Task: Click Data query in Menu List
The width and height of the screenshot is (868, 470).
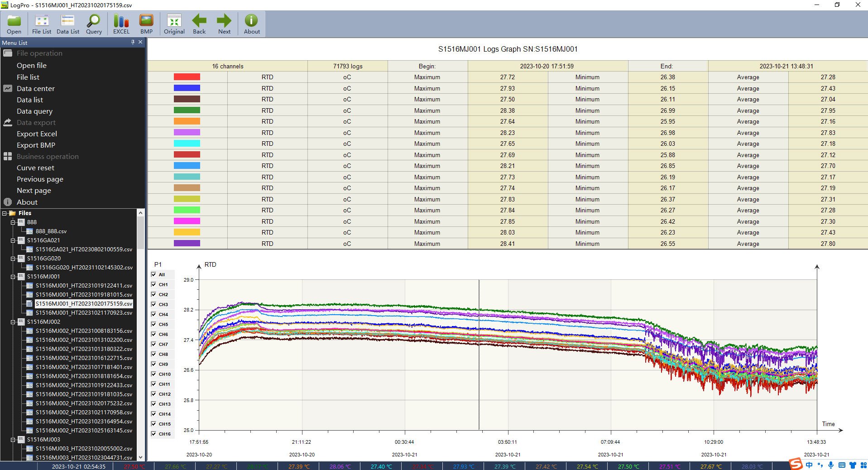Action: click(34, 111)
